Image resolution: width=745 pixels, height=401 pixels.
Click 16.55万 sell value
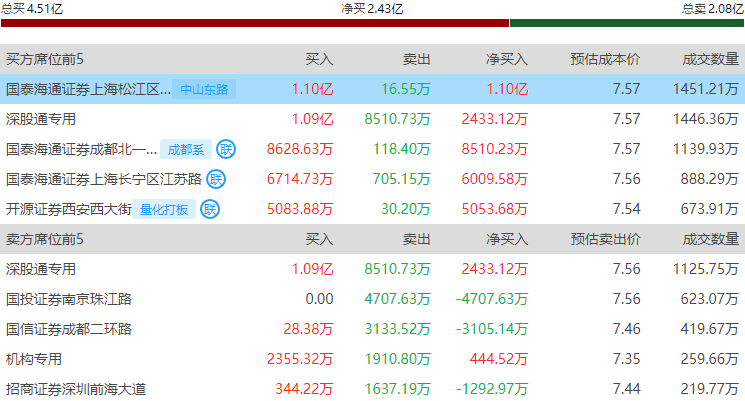(x=406, y=89)
